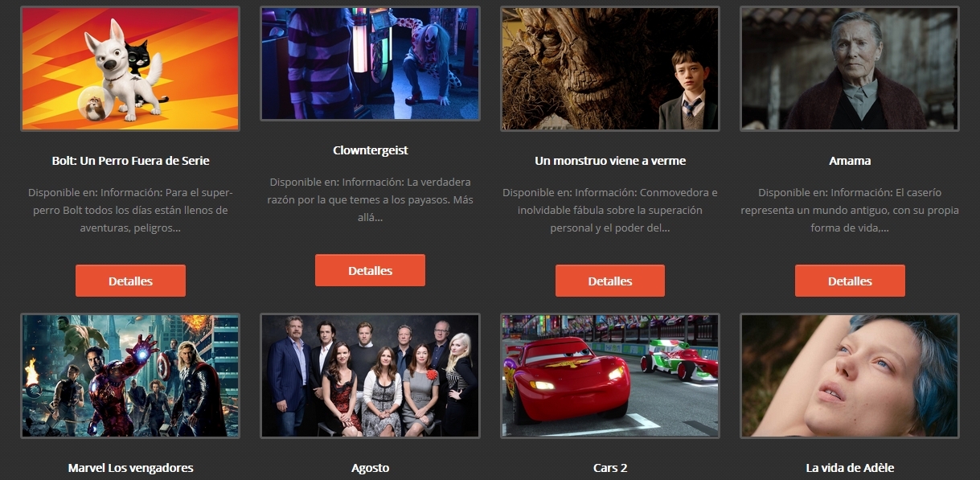Click the Clowntergeist title link
Viewport: 980px width, 480px height.
[370, 150]
